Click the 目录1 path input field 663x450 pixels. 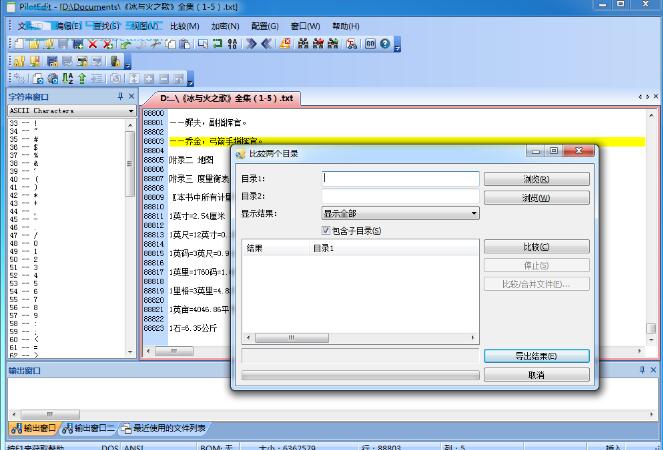pos(400,178)
